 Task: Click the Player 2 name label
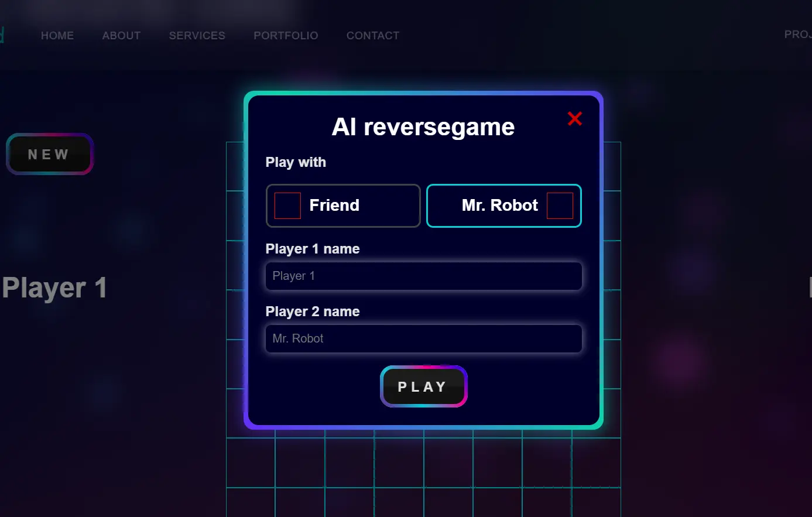click(x=313, y=311)
